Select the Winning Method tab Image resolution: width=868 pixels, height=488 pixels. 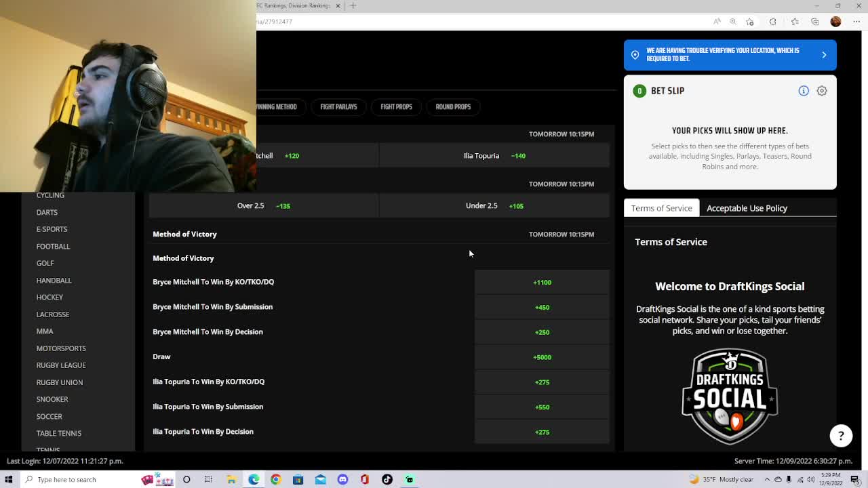coord(277,106)
